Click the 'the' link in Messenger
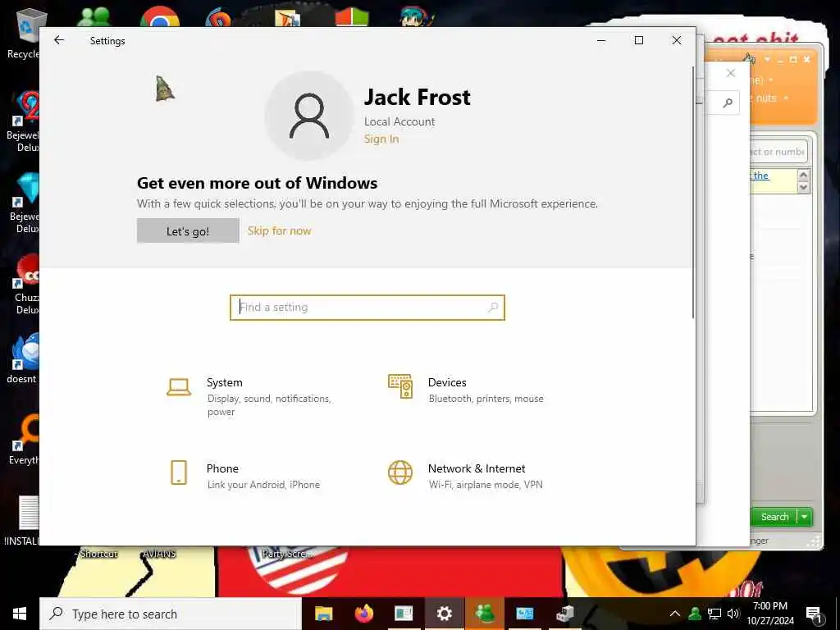This screenshot has height=630, width=840. pyautogui.click(x=760, y=176)
